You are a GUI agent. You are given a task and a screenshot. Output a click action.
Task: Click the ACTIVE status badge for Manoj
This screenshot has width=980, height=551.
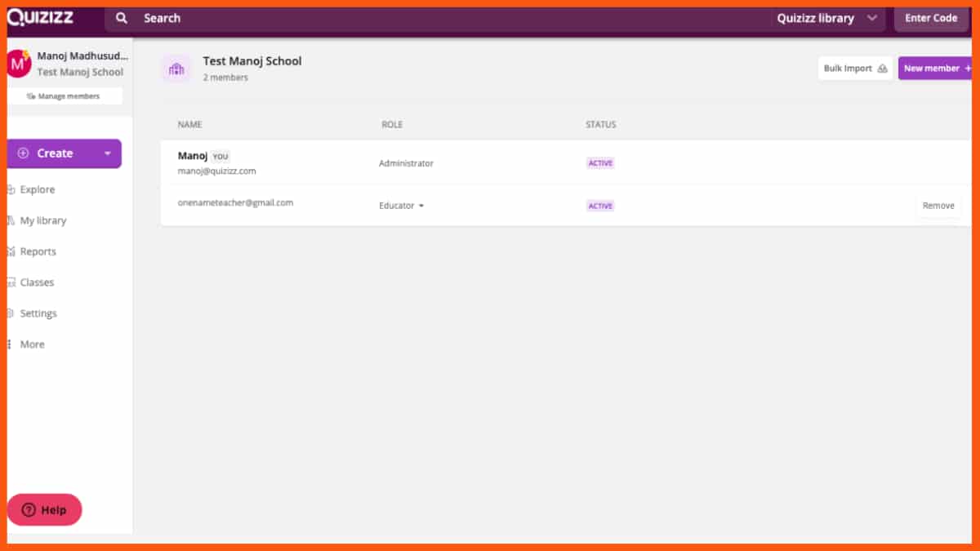click(x=600, y=162)
